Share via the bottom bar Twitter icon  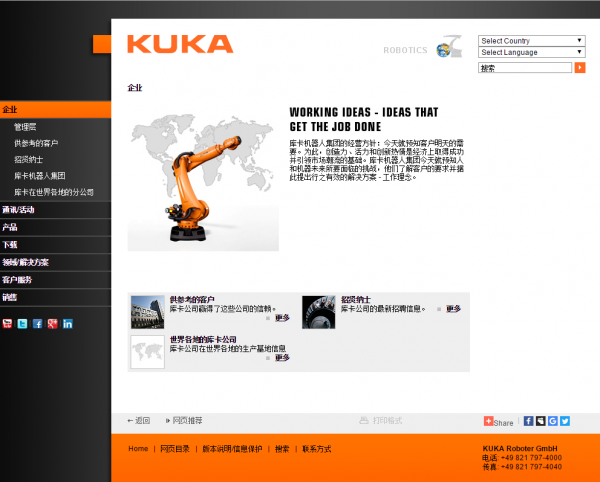565,421
